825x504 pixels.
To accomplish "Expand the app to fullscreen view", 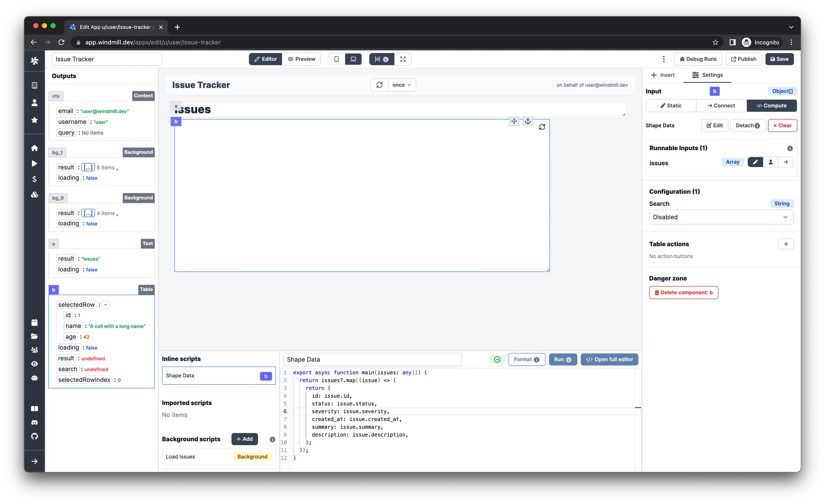I will click(403, 59).
